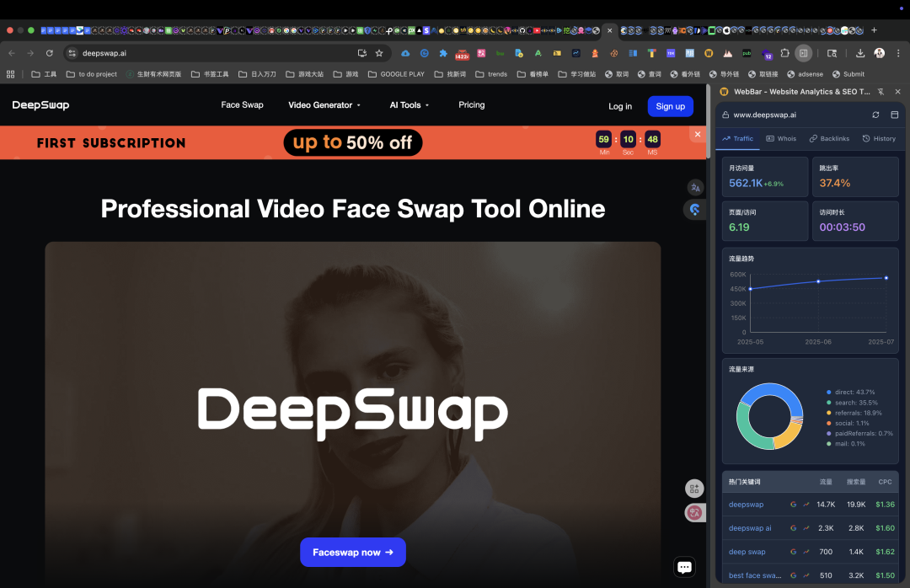Open the live chat bubble widget
The image size is (910, 588).
(x=685, y=567)
